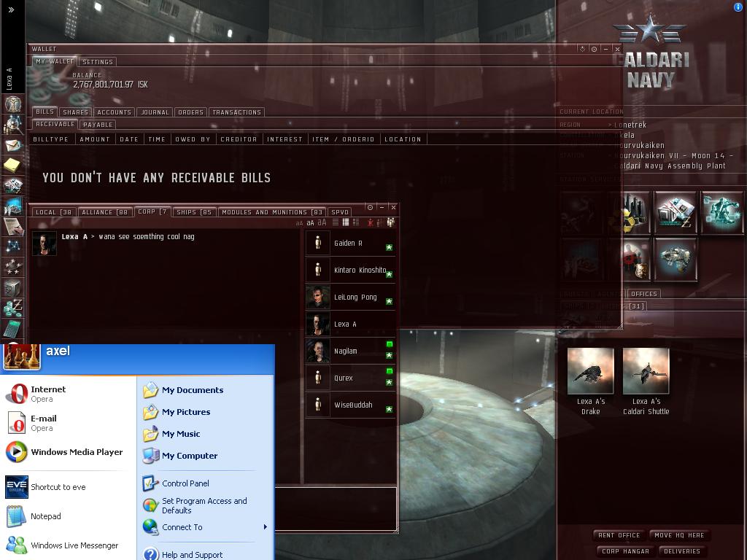Open the Journal tab in Wallet
The image size is (747, 560).
point(155,112)
